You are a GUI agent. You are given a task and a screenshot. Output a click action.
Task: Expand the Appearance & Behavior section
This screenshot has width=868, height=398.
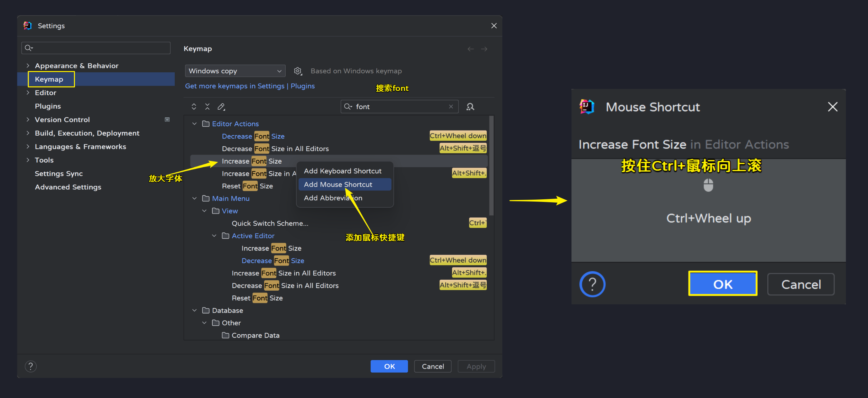coord(28,65)
